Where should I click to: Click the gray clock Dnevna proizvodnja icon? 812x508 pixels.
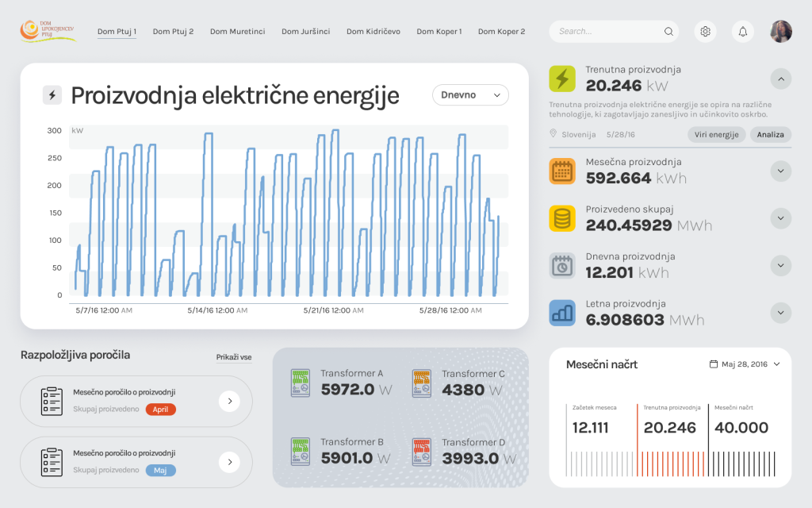click(562, 266)
